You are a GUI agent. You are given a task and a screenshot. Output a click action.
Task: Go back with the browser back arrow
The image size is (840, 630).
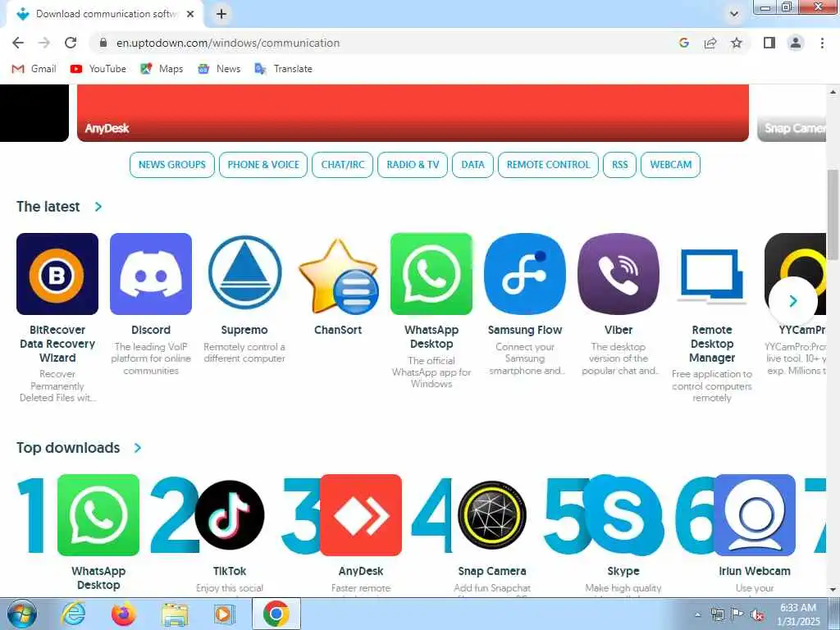coord(18,43)
